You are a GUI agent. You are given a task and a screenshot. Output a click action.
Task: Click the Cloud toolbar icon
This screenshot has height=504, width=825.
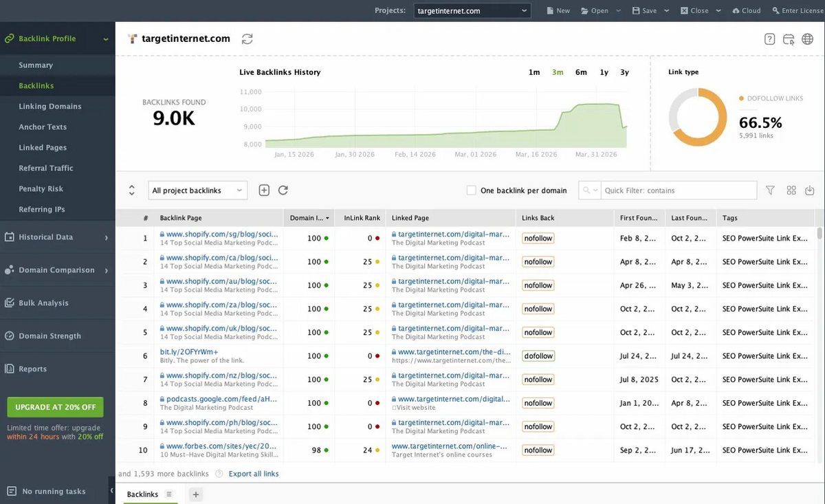coord(736,11)
